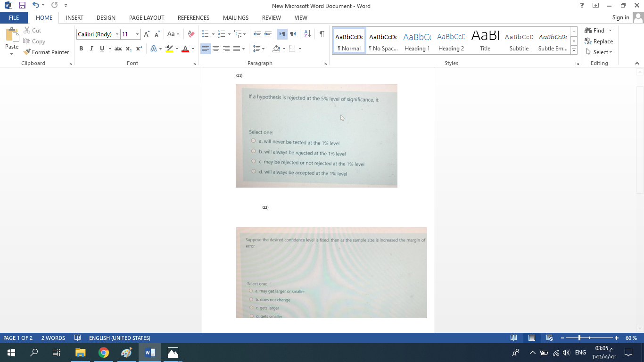This screenshot has height=362, width=644.
Task: Open the font size dropdown
Action: tap(137, 34)
